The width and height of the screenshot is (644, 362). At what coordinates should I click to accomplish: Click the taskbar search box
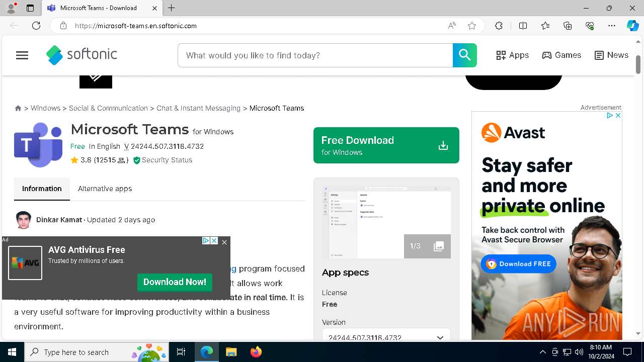(97, 352)
